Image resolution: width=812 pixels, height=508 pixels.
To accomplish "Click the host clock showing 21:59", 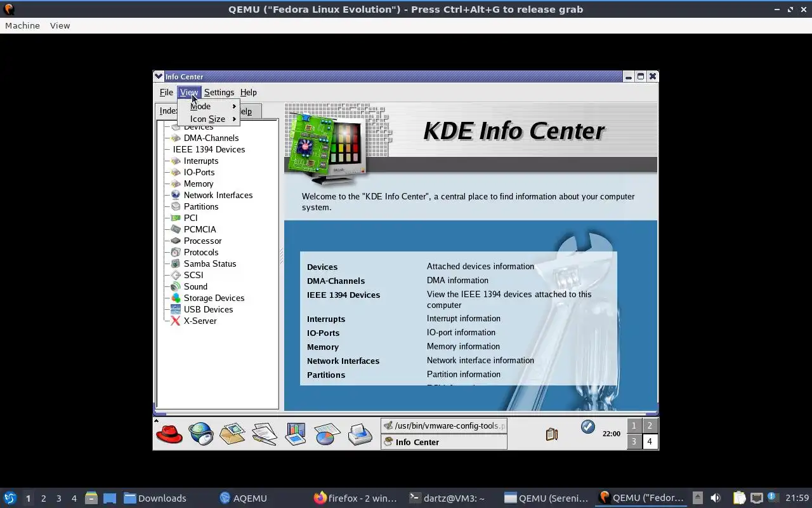I will click(x=797, y=498).
